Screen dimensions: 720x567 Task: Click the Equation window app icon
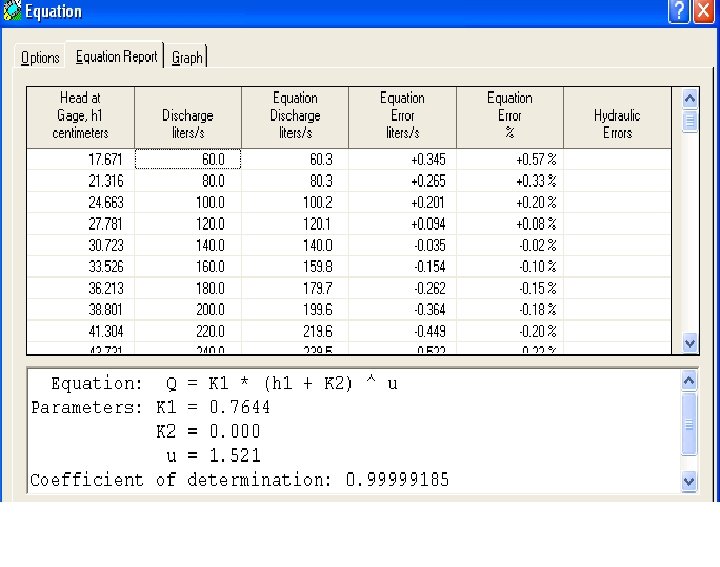(12, 11)
